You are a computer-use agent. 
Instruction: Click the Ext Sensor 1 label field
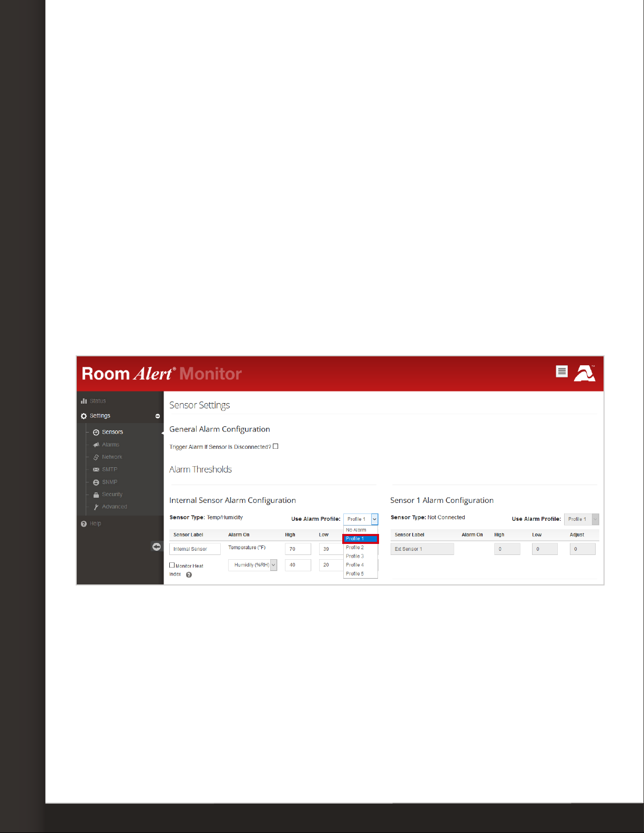click(422, 549)
